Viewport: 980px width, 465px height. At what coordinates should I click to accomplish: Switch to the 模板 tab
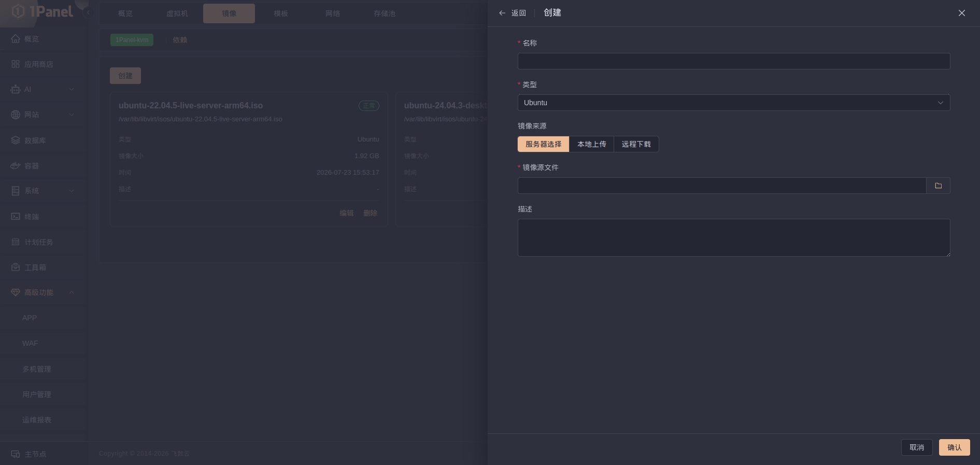(281, 13)
